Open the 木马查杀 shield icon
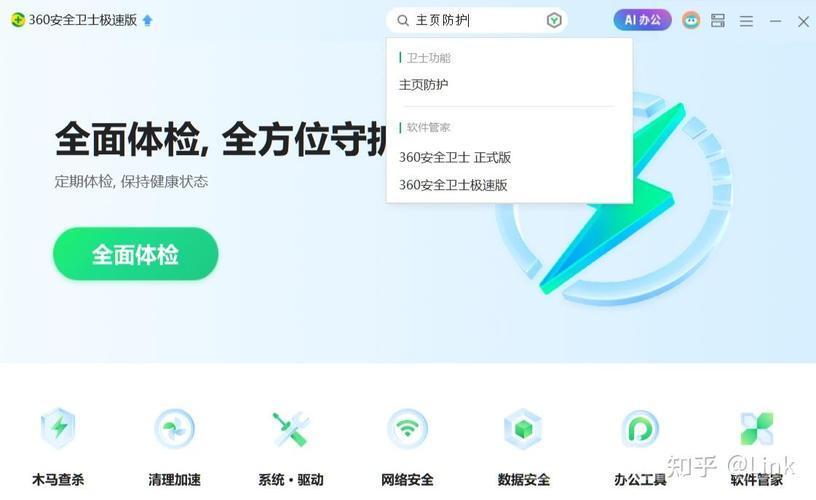 (58, 428)
